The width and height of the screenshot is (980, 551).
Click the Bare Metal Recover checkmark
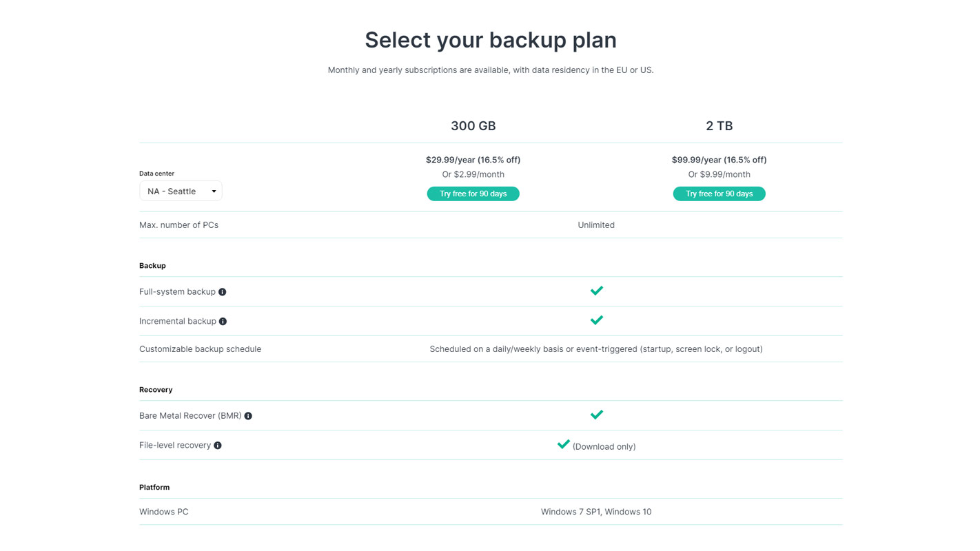(597, 415)
